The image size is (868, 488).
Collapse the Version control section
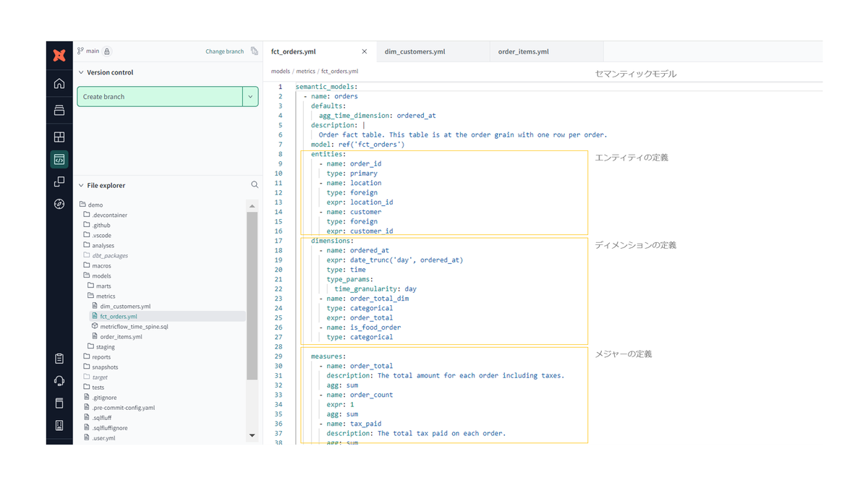(x=80, y=72)
